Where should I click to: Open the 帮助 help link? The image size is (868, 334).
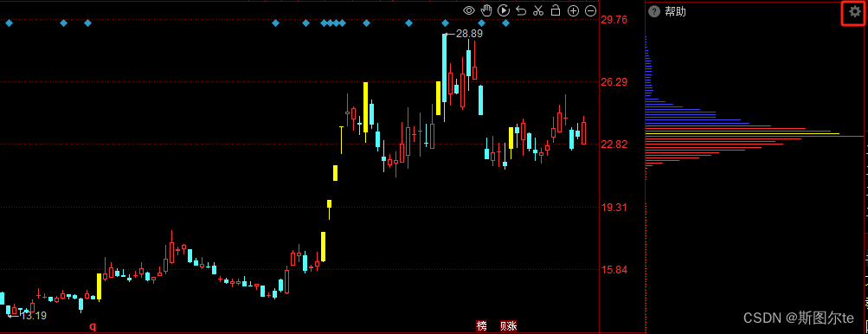(675, 11)
